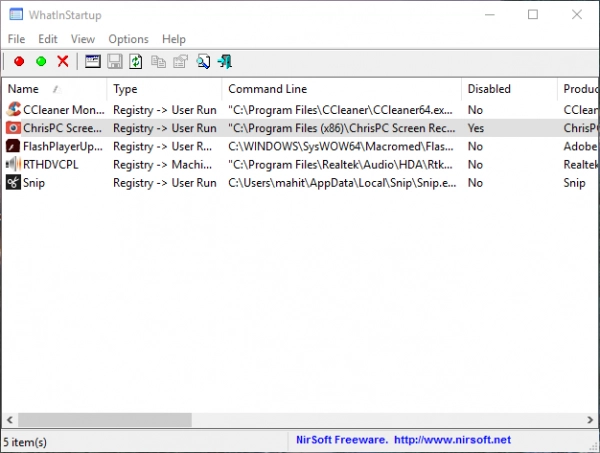Click the Macromed\Flas... command line cell
The image size is (600, 453).
tap(341, 147)
